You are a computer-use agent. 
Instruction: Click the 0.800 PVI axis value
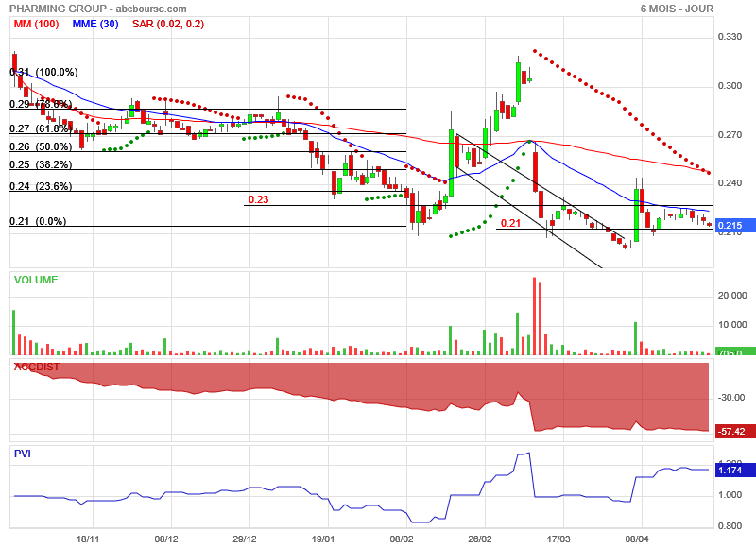point(730,526)
